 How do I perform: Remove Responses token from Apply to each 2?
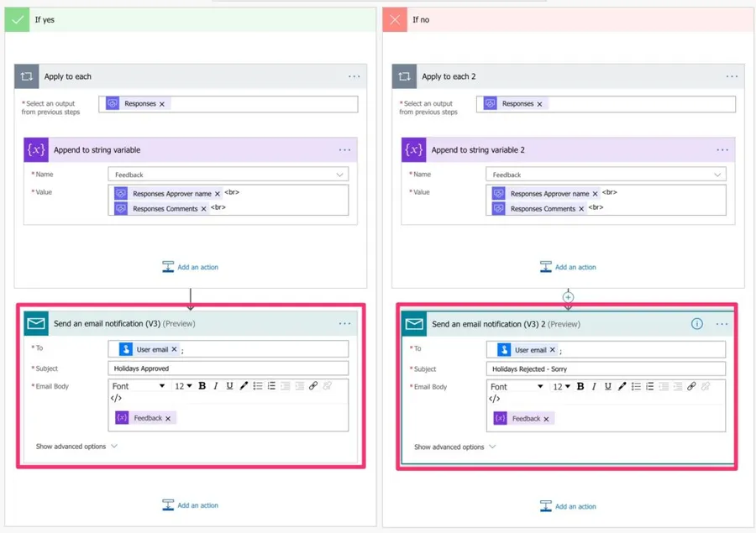click(x=539, y=104)
